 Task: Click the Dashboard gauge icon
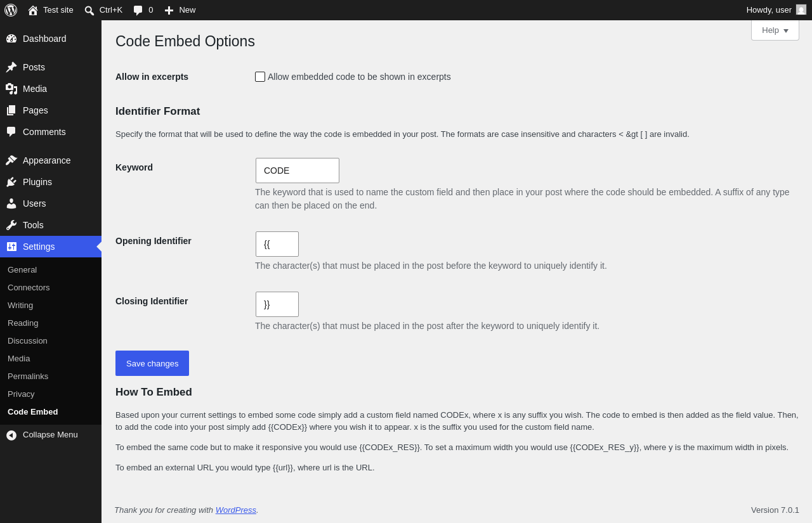[x=11, y=39]
